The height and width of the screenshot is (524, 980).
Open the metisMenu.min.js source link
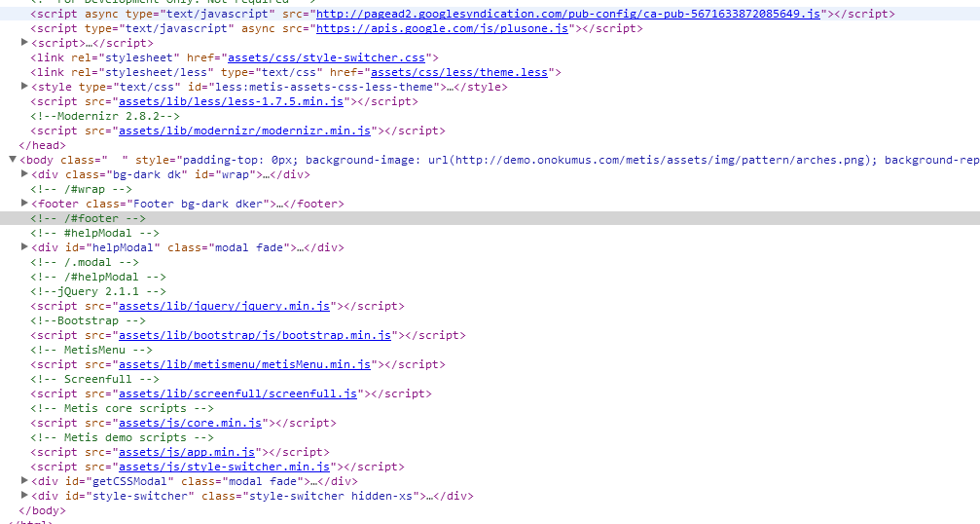pos(244,364)
